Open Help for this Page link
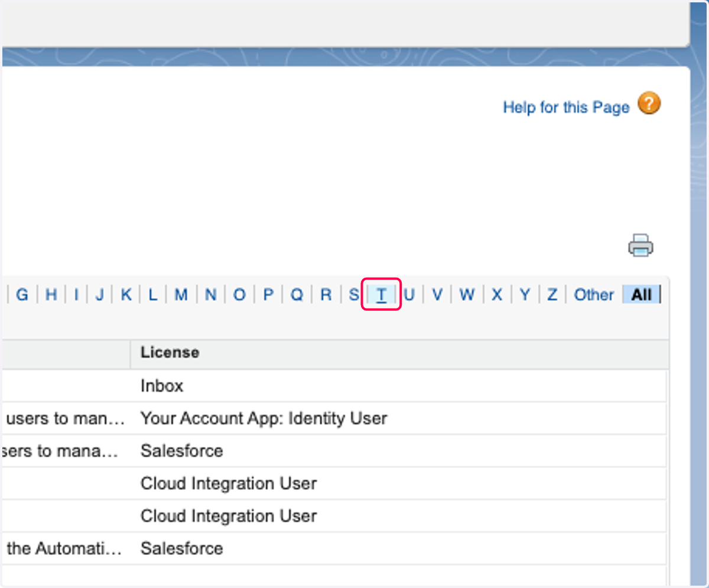709x588 pixels. [x=566, y=108]
